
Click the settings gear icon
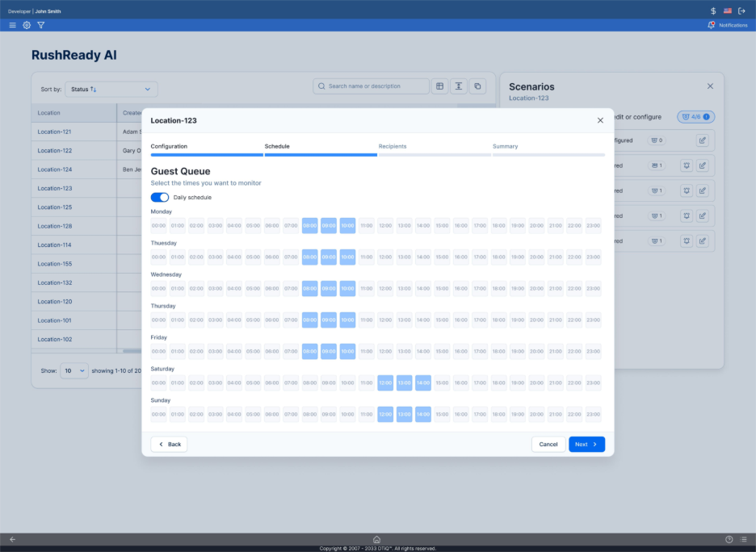27,25
